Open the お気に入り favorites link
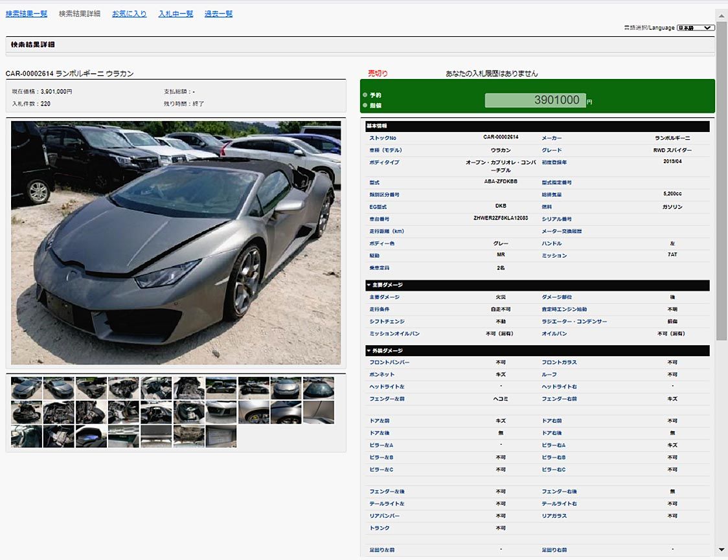This screenshot has width=728, height=560. (x=129, y=14)
